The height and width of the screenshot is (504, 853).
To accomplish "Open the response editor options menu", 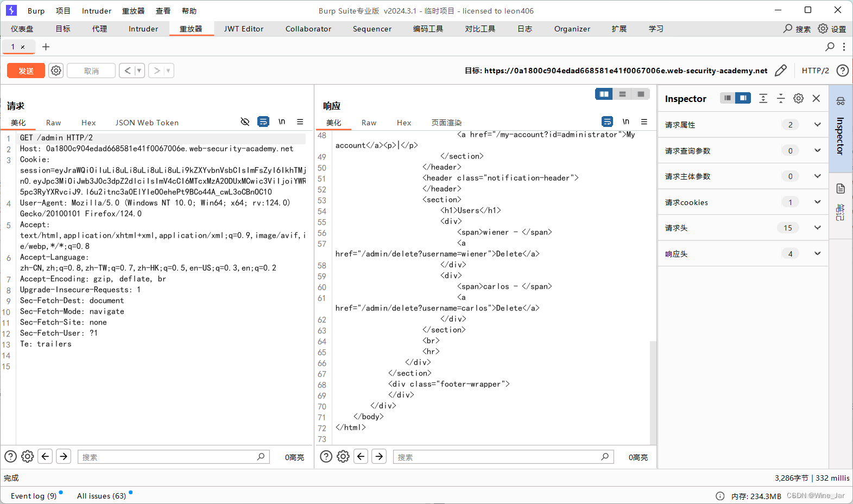I will (x=644, y=122).
